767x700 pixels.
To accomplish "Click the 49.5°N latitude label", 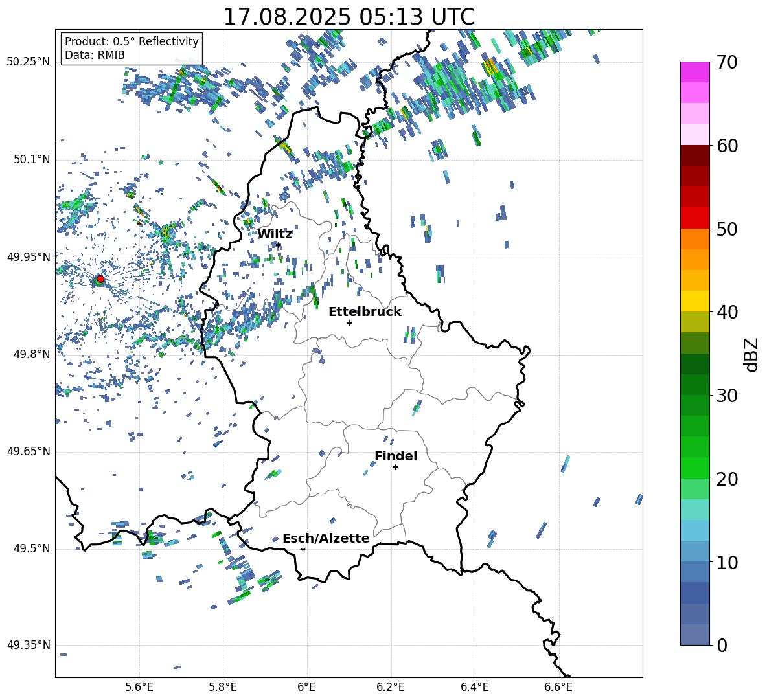I will coord(31,548).
